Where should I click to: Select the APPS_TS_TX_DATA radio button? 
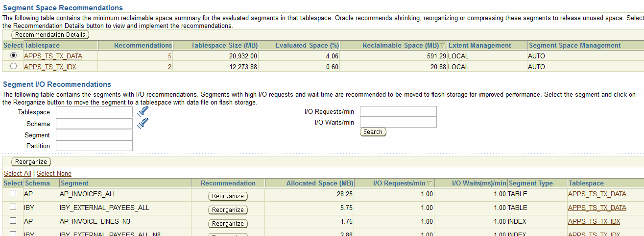coord(13,55)
